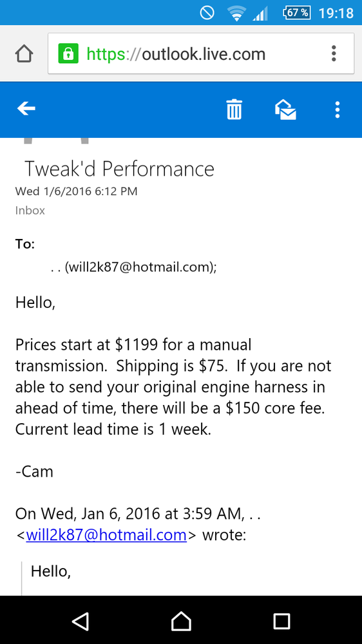Tap the quoted Hello, reply text

pos(51,571)
